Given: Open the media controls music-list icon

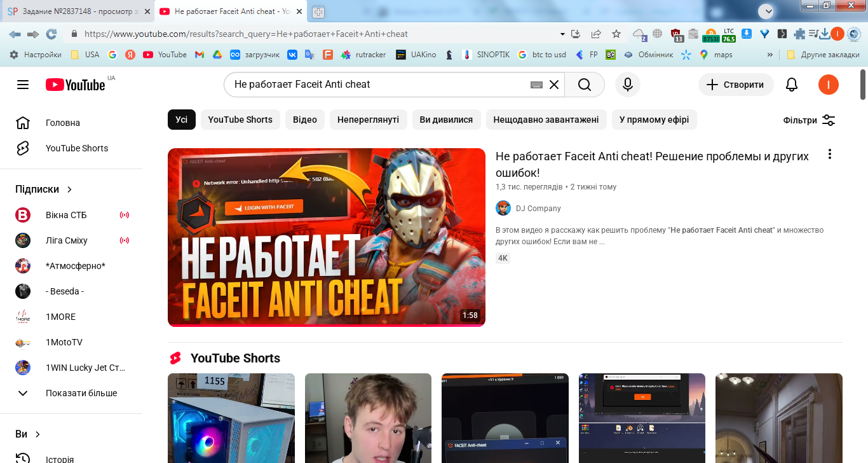Looking at the screenshot, I should pyautogui.click(x=813, y=34).
